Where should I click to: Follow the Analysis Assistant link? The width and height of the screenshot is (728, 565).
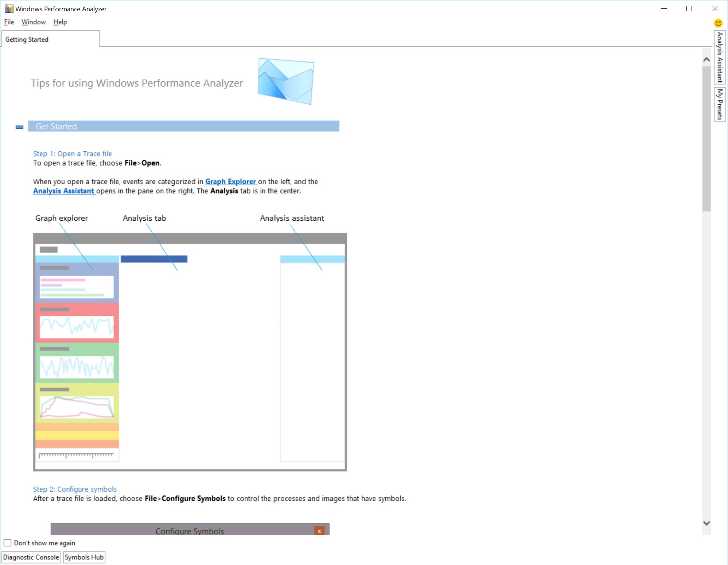point(64,190)
